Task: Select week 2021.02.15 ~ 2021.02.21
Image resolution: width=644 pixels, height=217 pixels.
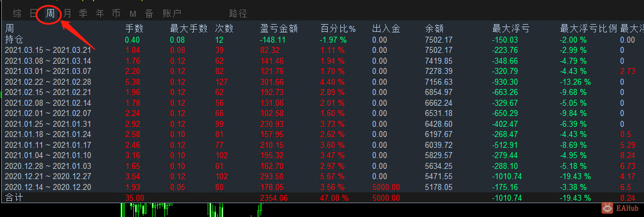Action: coord(47,92)
